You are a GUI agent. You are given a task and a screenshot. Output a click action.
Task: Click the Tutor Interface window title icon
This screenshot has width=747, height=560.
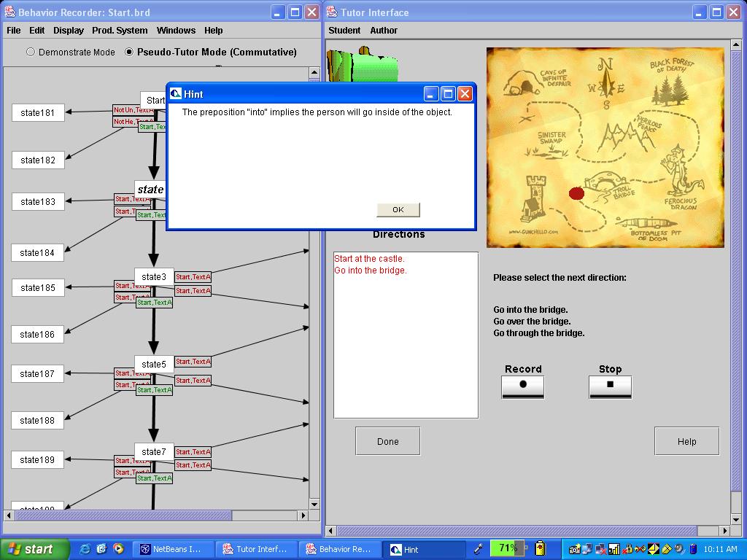332,12
